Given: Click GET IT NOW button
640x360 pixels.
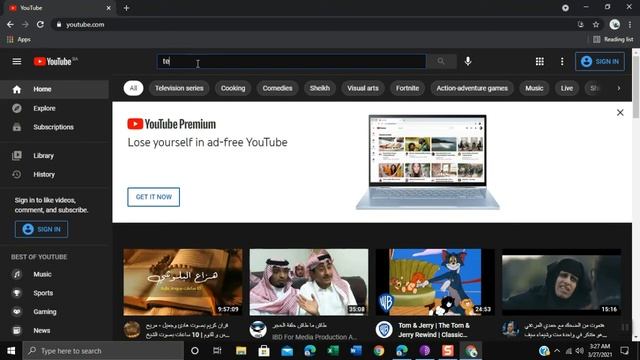Looking at the screenshot, I should (153, 197).
